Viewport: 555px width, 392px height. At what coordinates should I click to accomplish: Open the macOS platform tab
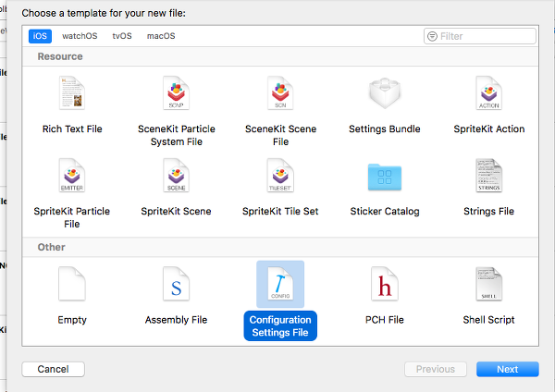[x=161, y=36]
